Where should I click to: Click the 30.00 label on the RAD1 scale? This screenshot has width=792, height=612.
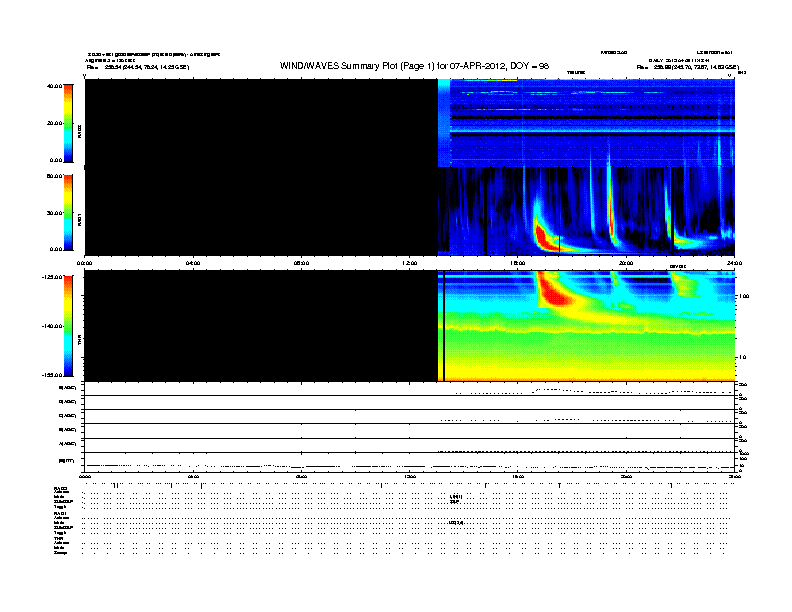[x=54, y=213]
